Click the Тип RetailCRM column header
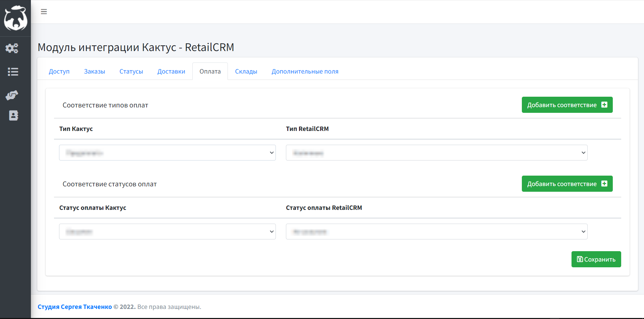 307,129
